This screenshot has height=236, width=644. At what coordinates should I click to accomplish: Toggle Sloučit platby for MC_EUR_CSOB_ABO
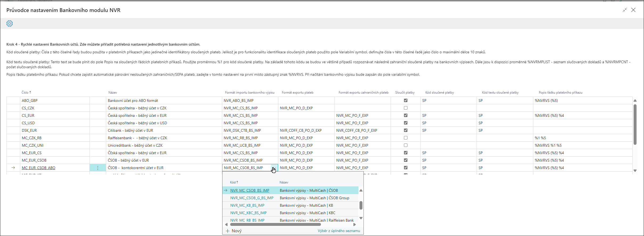(406, 168)
